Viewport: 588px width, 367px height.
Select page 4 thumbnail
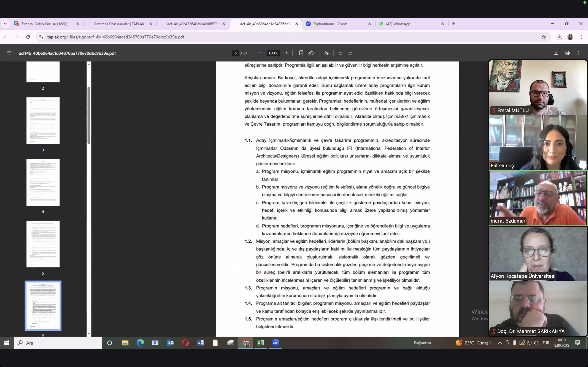[43, 182]
